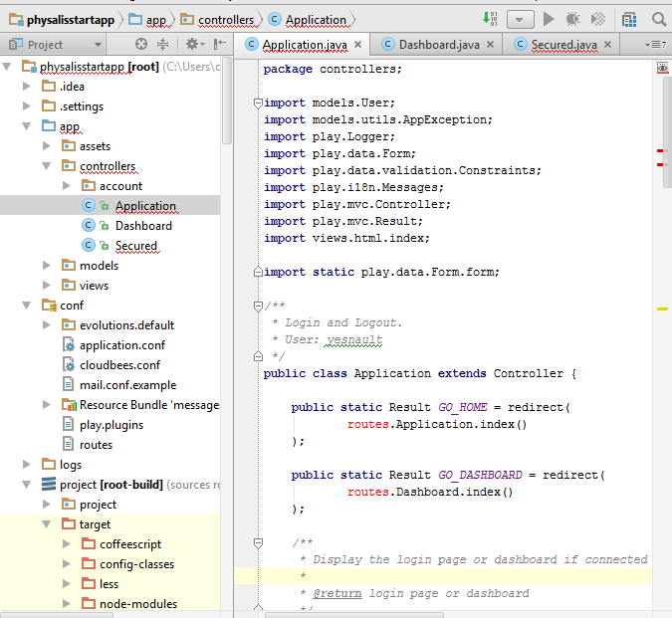The height and width of the screenshot is (618, 672).
Task: Select the routes file in conf
Action: pos(96,445)
